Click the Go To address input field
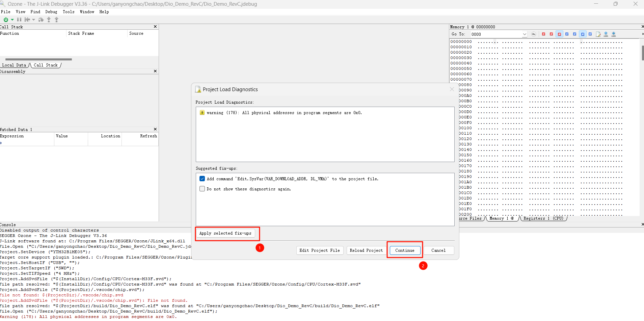 pos(496,34)
